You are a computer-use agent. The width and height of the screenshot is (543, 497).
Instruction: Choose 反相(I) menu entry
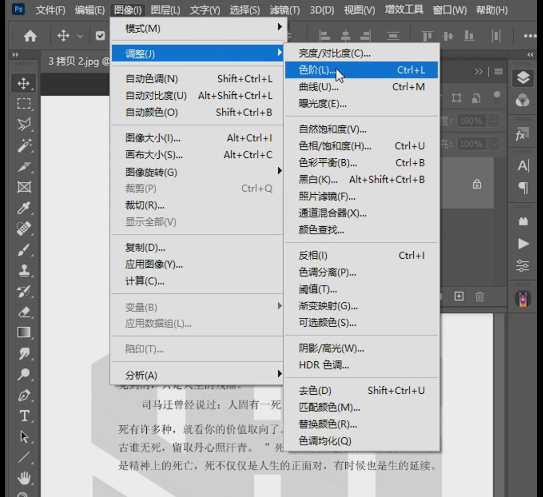pyautogui.click(x=362, y=255)
